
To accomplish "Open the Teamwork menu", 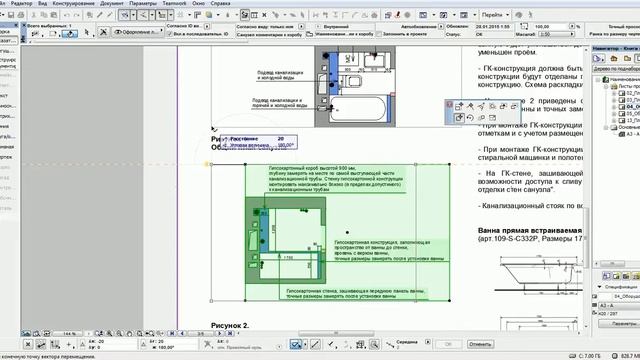I will tap(174, 3).
